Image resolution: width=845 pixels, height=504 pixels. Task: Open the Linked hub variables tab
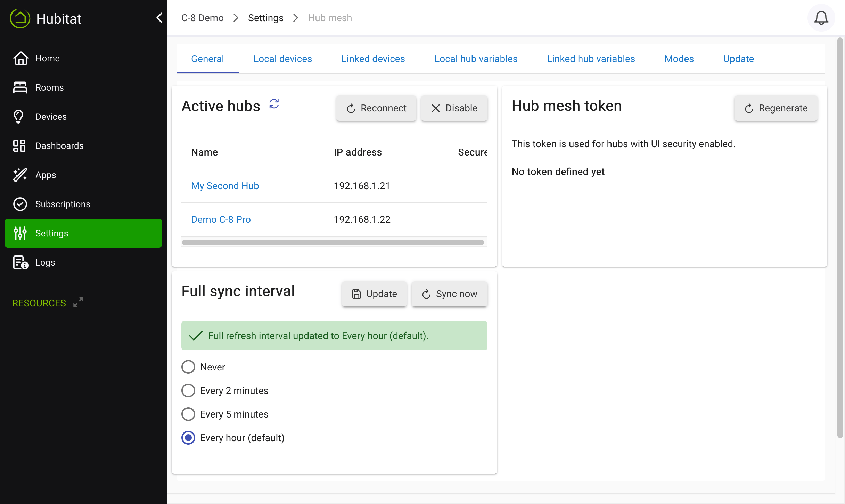(591, 59)
